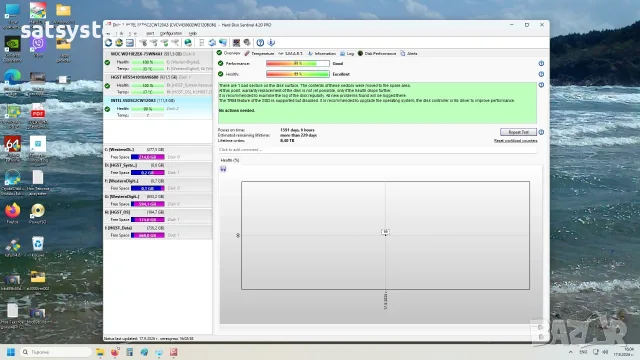Click the taskbar clock
The width and height of the screenshot is (640, 360).
coord(624,352)
